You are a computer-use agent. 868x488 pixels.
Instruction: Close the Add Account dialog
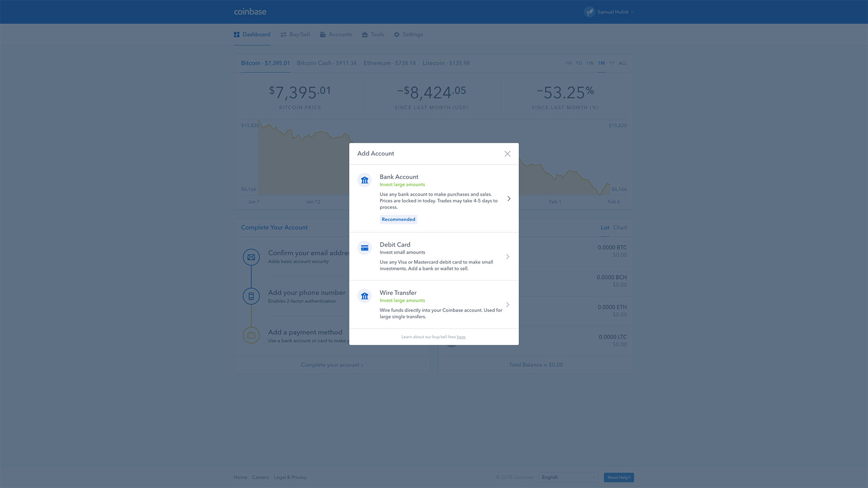tap(507, 154)
